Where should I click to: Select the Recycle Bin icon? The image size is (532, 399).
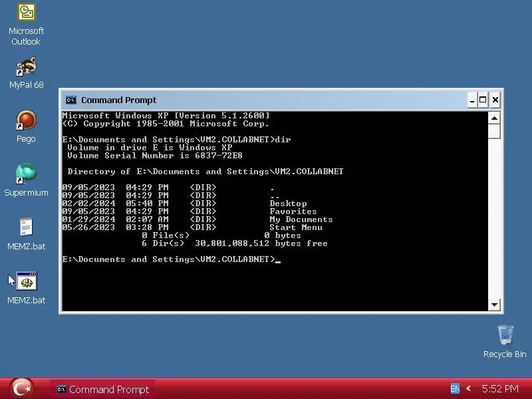coord(505,342)
